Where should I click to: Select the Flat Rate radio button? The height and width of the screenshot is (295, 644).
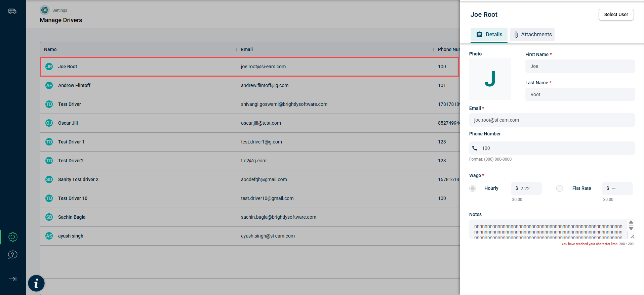tap(560, 188)
